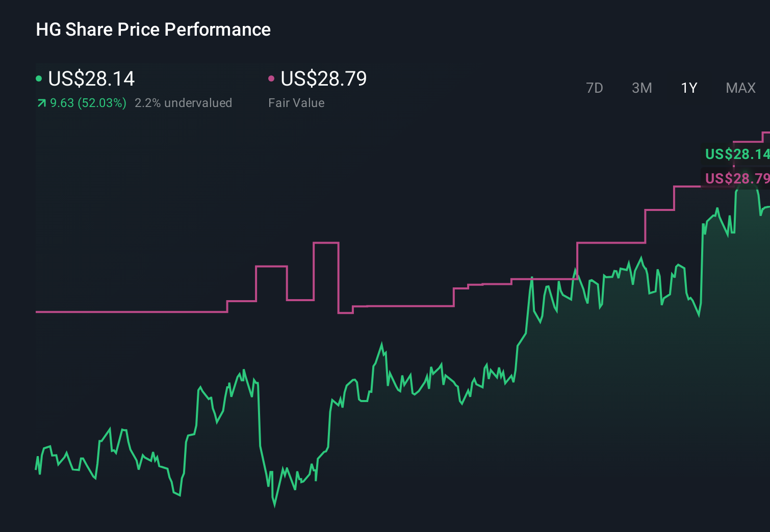Click the US$28.14 header price
Image resolution: width=770 pixels, height=532 pixels.
pyautogui.click(x=91, y=78)
